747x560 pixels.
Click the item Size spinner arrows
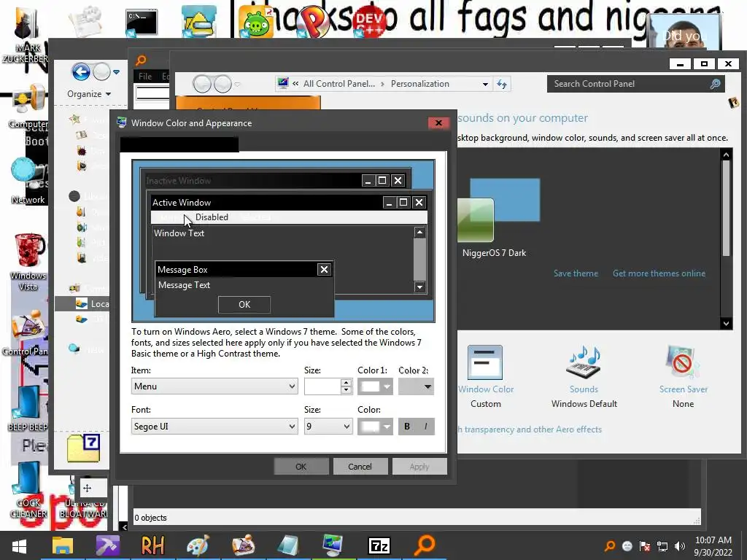(x=347, y=386)
